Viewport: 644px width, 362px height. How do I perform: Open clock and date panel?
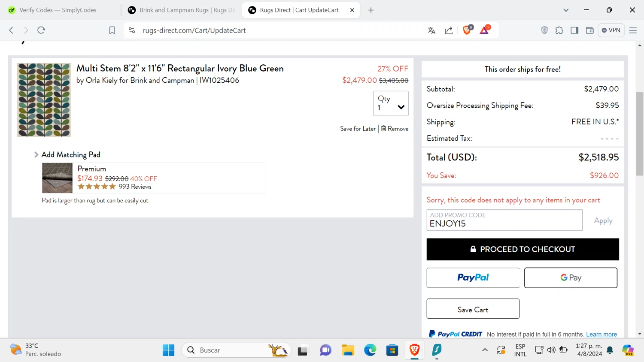[x=589, y=350]
